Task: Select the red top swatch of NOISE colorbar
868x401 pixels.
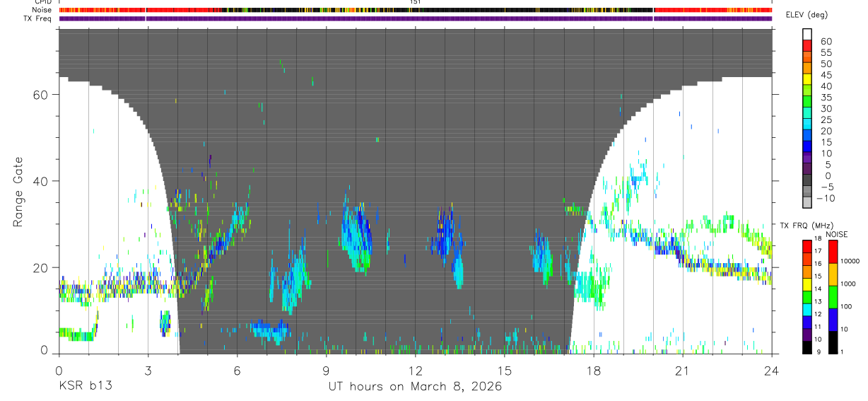Action: [x=833, y=251]
